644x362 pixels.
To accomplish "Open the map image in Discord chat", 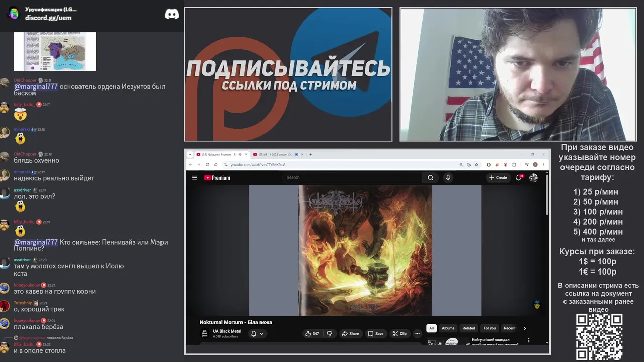I will tap(55, 51).
